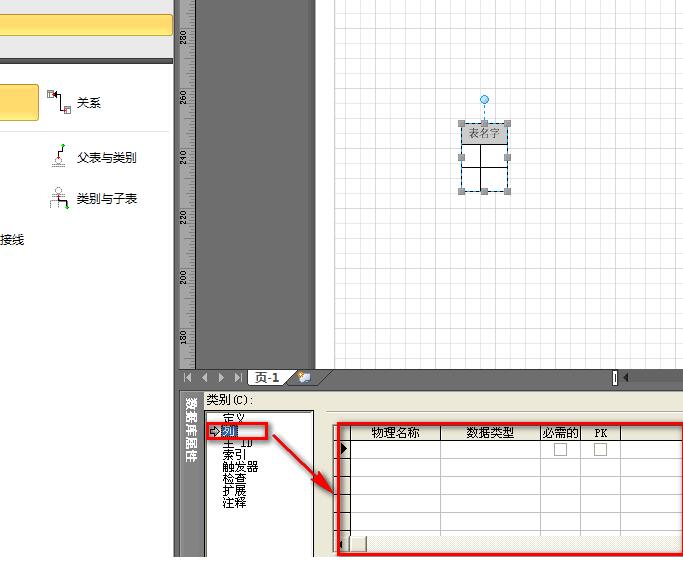
Task: Click the 关系 shape label
Action: (x=89, y=103)
